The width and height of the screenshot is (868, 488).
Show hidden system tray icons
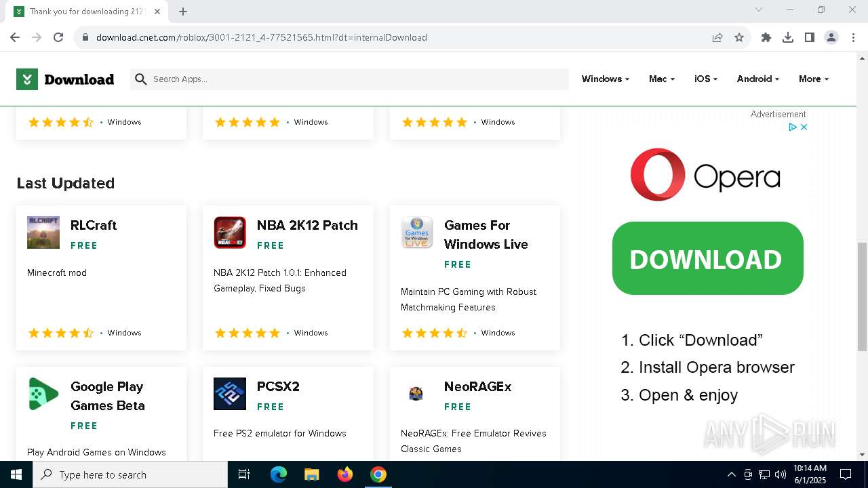coord(731,474)
